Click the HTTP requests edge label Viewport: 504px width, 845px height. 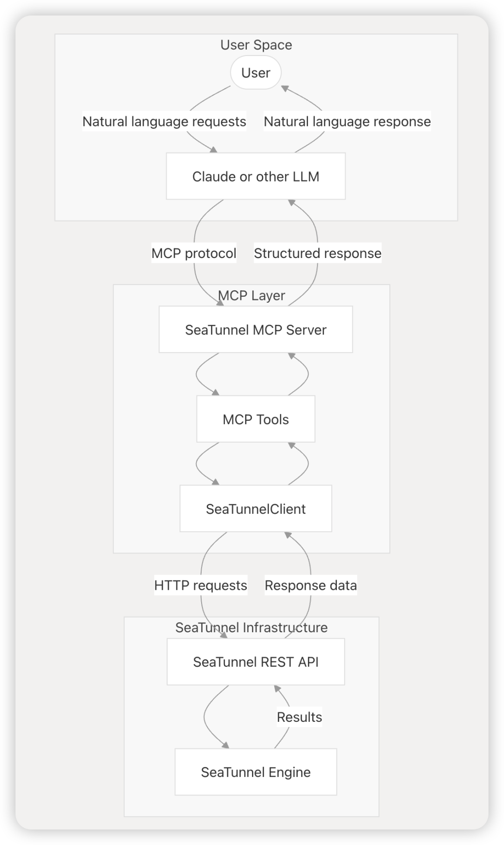[201, 585]
